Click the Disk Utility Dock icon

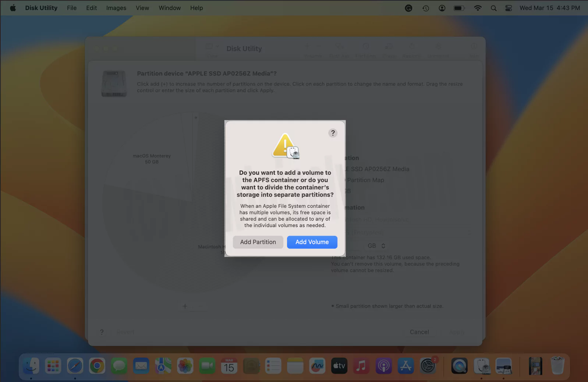(481, 366)
